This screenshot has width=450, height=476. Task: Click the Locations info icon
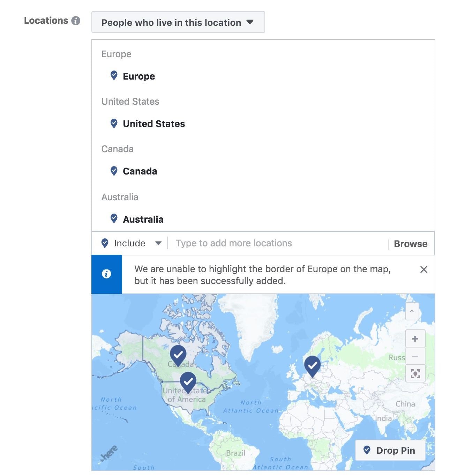tap(76, 21)
